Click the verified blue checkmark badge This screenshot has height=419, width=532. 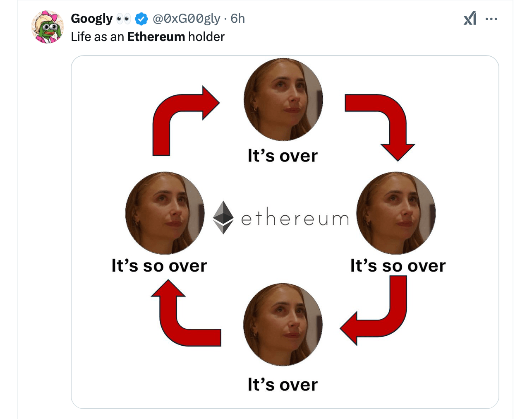tap(141, 18)
